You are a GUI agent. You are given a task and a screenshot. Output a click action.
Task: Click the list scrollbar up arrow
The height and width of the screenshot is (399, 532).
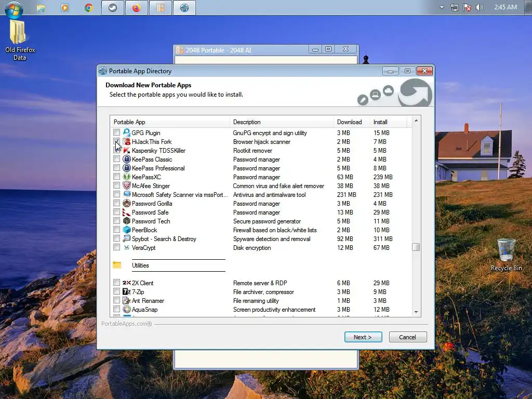(416, 121)
